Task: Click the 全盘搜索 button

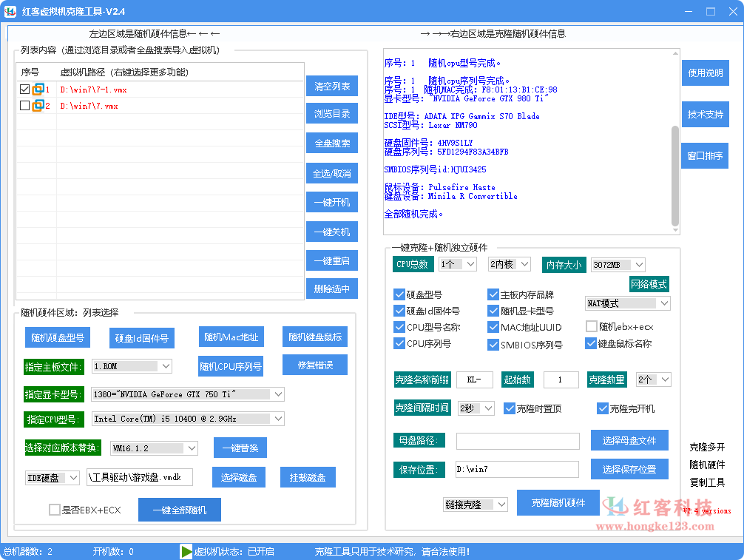Action: click(332, 143)
